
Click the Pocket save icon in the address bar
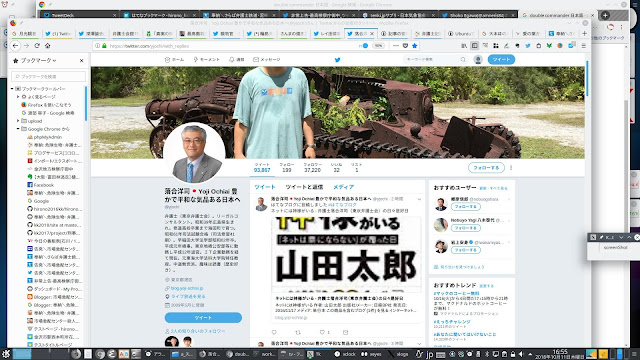405,46
